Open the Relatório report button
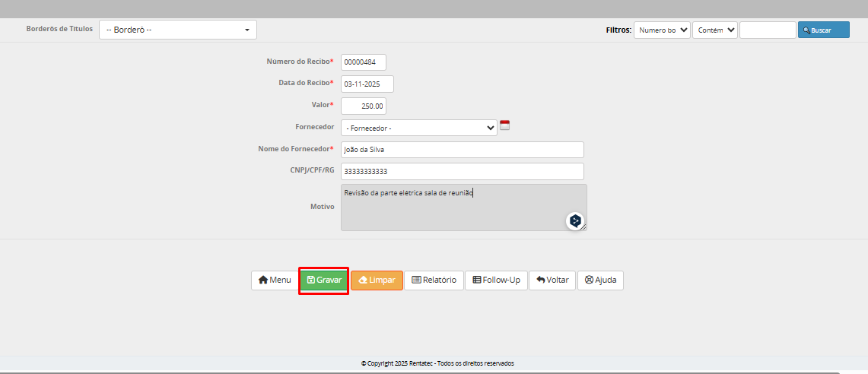This screenshot has width=868, height=374. (434, 280)
